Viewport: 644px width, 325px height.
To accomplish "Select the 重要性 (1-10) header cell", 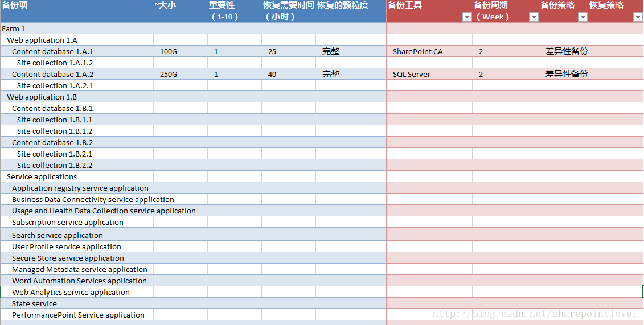I will 235,11.
